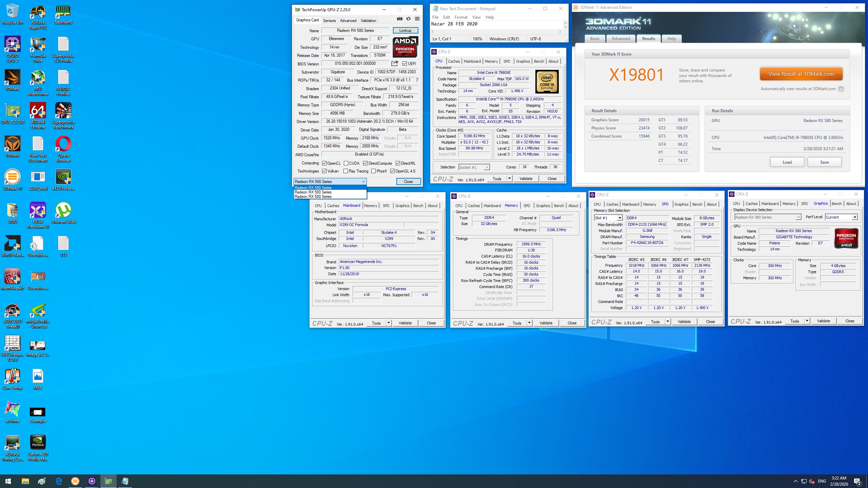Screen dimensions: 868x488
Task: Launch VRMark desktop shortcut
Action: (x=13, y=146)
